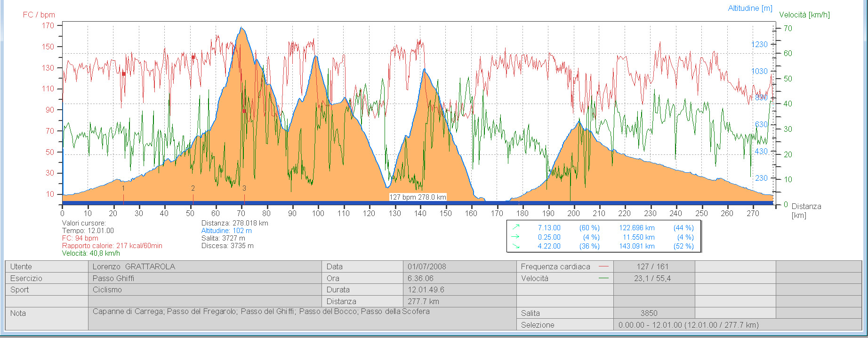Click the 'Velocità: 40,8 km/h' cursor value
The width and height of the screenshot is (868, 338).
point(91,253)
